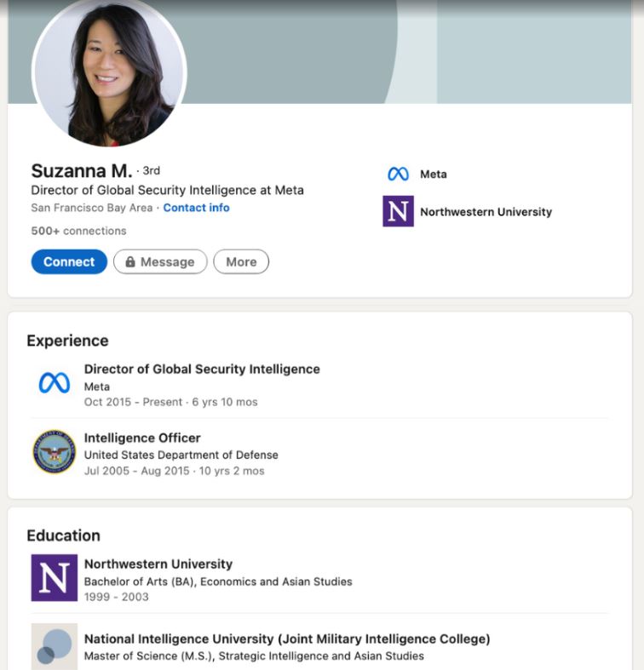Click the Message button
This screenshot has width=644, height=670.
point(160,262)
